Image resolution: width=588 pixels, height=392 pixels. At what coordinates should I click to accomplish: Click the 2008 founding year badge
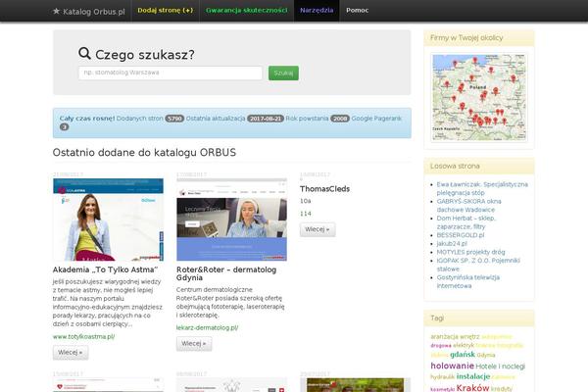point(340,119)
